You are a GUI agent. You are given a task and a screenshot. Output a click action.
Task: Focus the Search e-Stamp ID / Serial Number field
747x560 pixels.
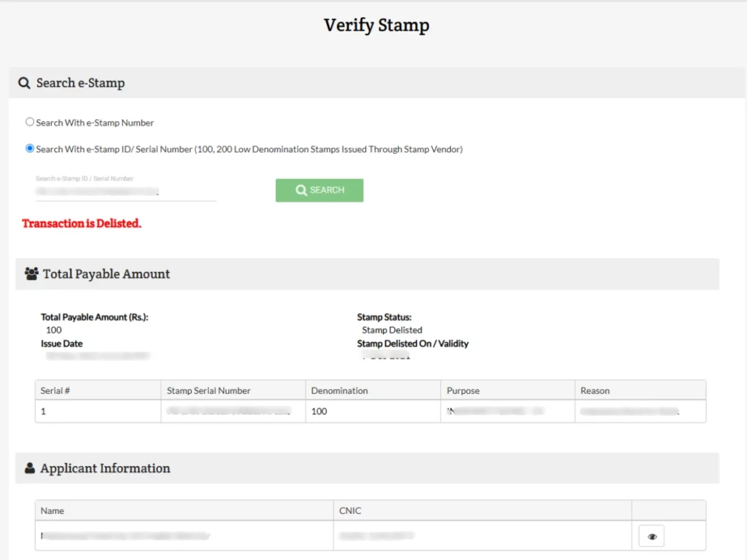[125, 191]
